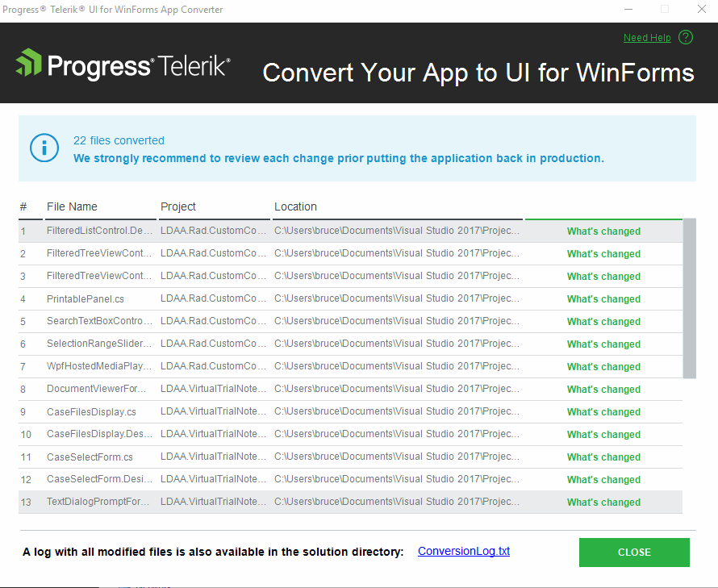The width and height of the screenshot is (718, 588).
Task: Select the SelectionRangeSlider file name
Action: [99, 344]
